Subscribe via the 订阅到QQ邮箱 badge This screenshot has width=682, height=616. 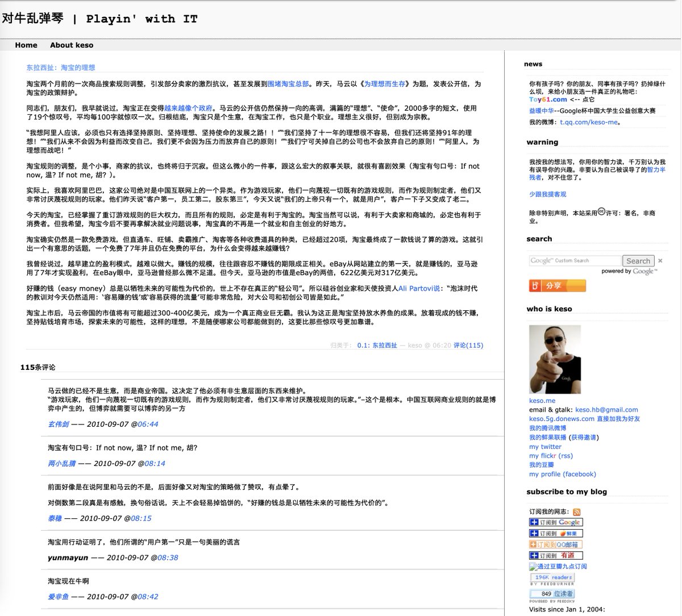pos(556,544)
